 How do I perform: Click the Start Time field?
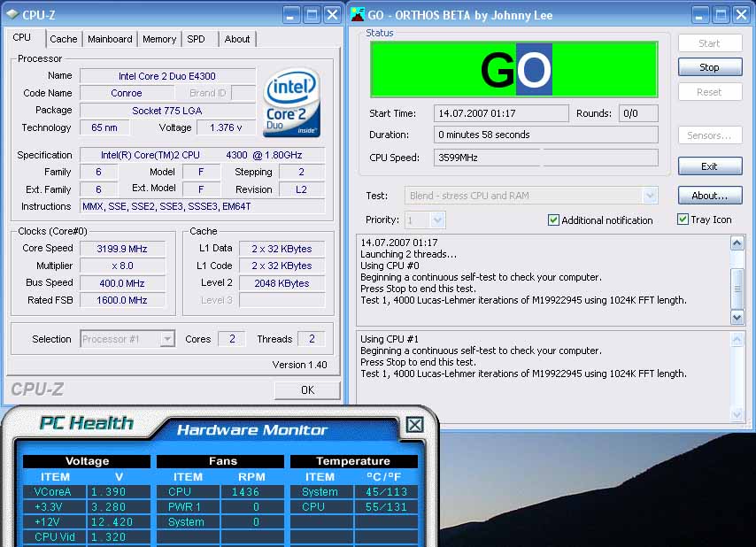coord(501,113)
